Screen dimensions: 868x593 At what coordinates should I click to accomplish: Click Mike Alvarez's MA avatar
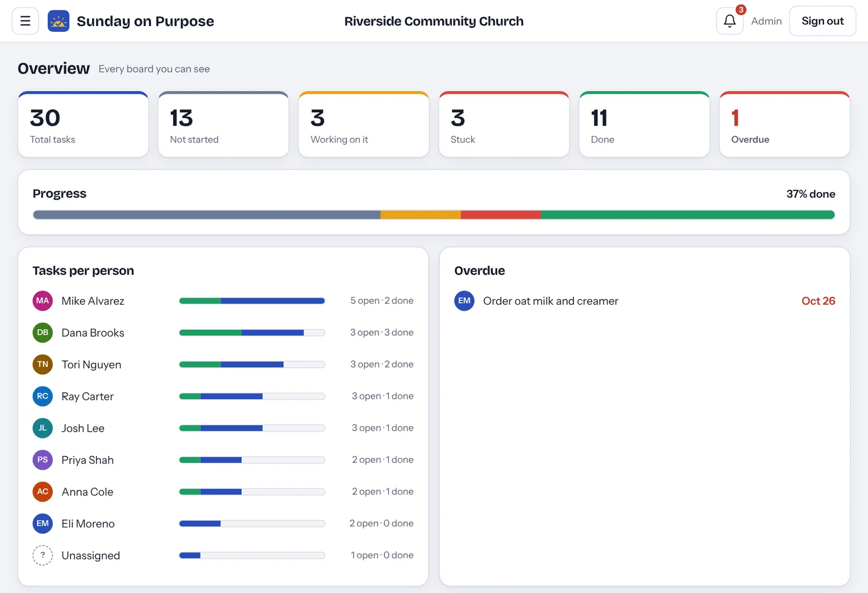pyautogui.click(x=43, y=301)
